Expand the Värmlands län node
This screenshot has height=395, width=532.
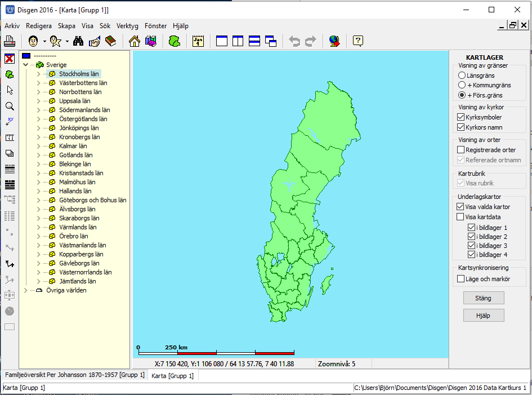pos(38,227)
